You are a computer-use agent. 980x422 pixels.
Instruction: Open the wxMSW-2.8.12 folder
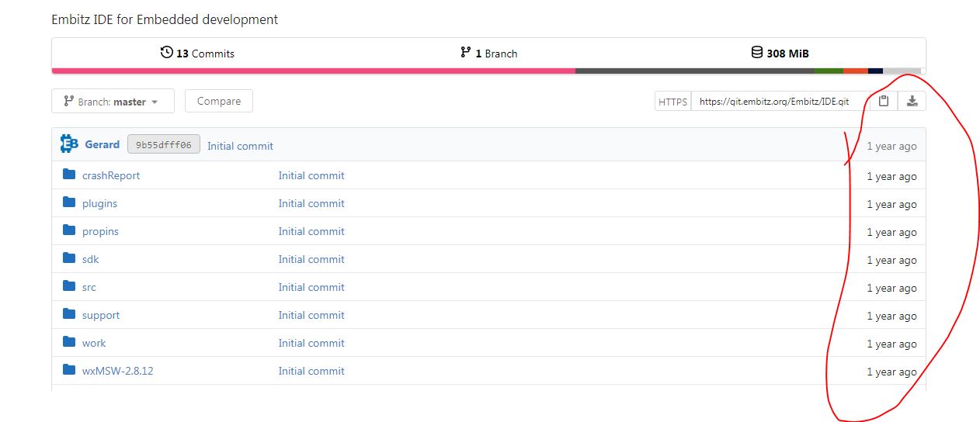click(x=118, y=371)
